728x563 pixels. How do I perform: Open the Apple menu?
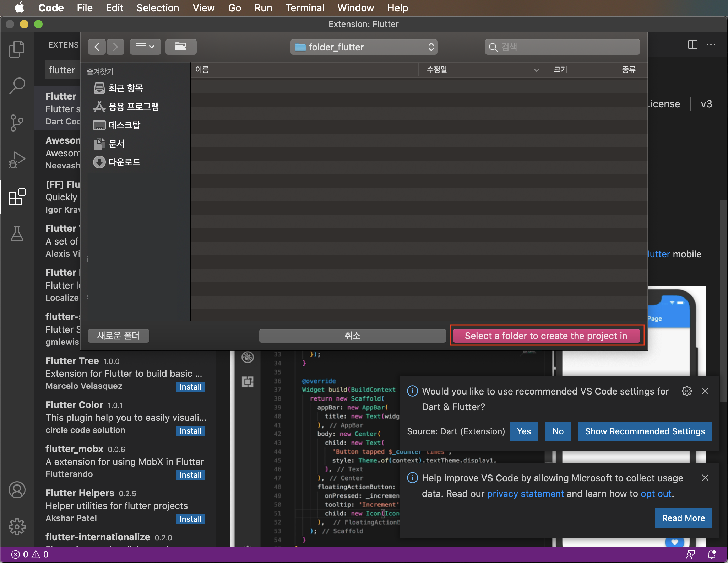20,8
